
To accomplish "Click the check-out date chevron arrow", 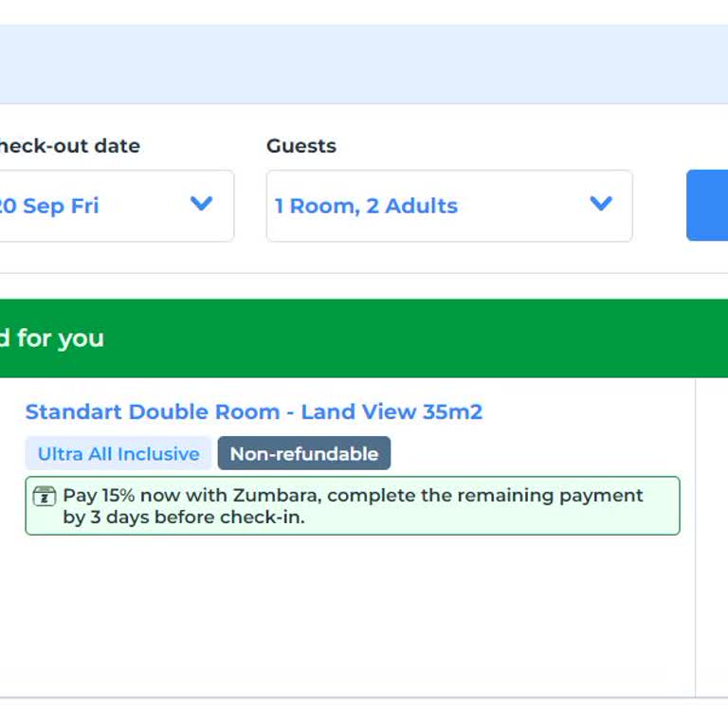I will coord(201,204).
